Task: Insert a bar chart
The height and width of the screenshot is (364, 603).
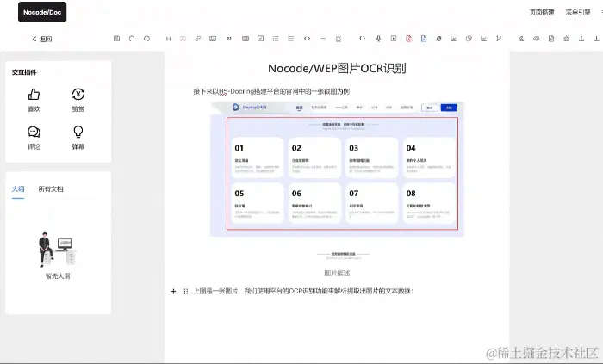Action: pyautogui.click(x=454, y=39)
